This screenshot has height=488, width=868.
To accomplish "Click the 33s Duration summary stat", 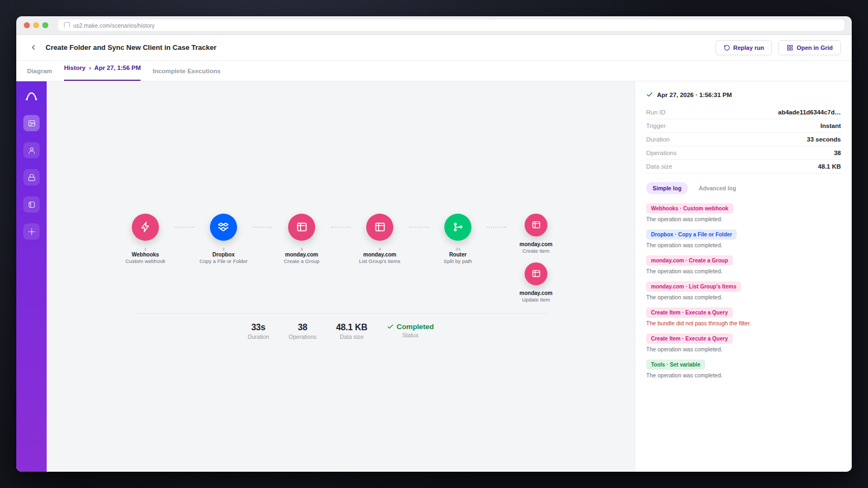I will click(x=258, y=331).
